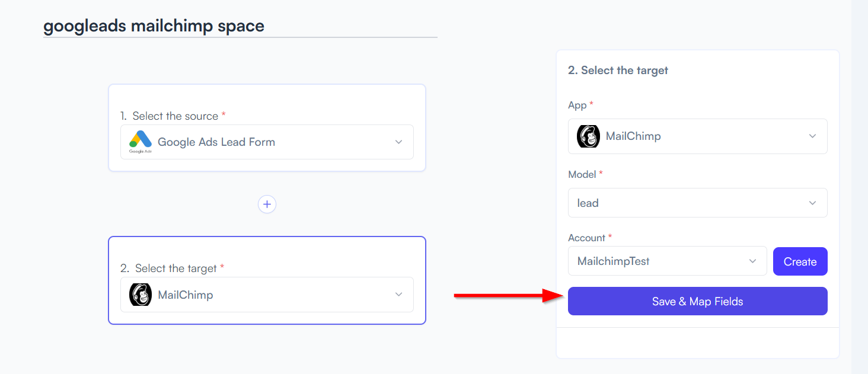Click the MailChimp logo in App field

(x=588, y=136)
